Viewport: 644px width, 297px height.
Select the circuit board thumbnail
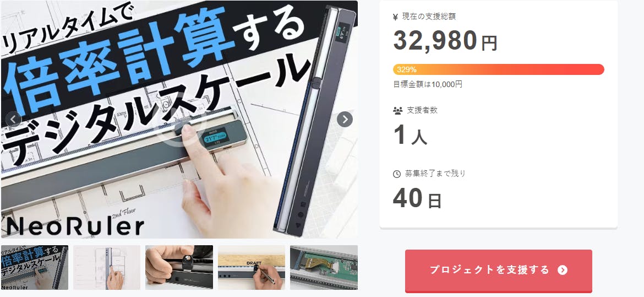[324, 267]
